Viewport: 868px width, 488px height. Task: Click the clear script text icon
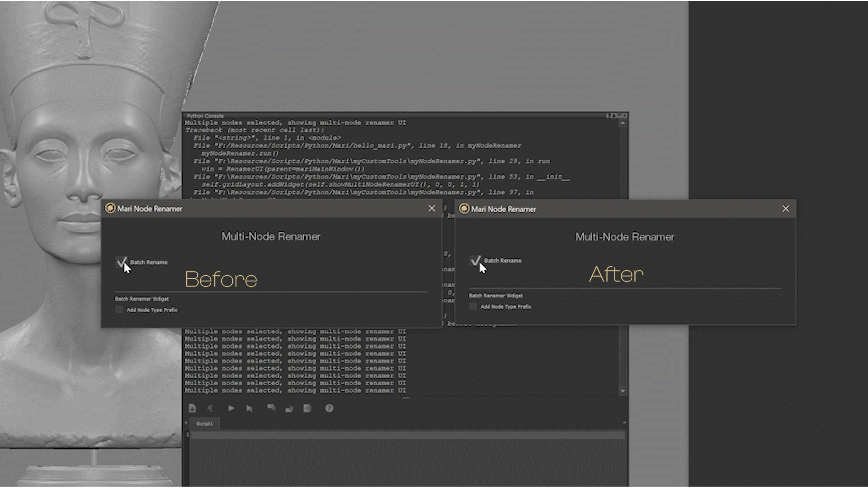(210, 408)
